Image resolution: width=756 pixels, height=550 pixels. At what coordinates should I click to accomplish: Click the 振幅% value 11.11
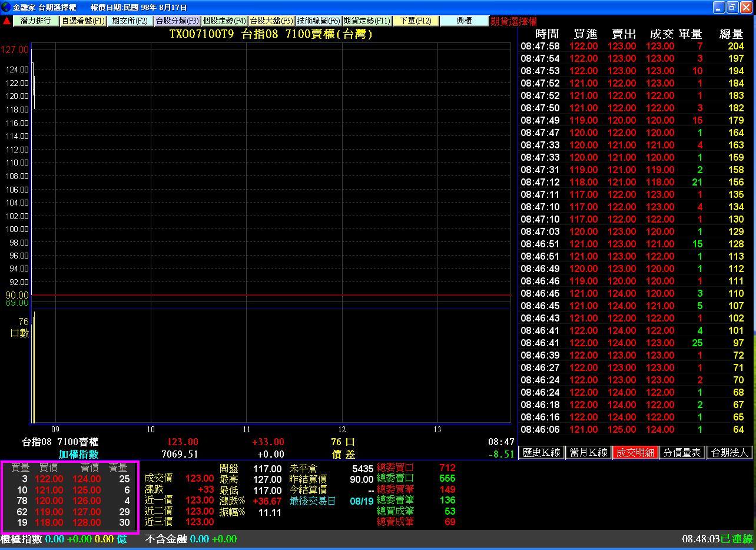[x=270, y=512]
